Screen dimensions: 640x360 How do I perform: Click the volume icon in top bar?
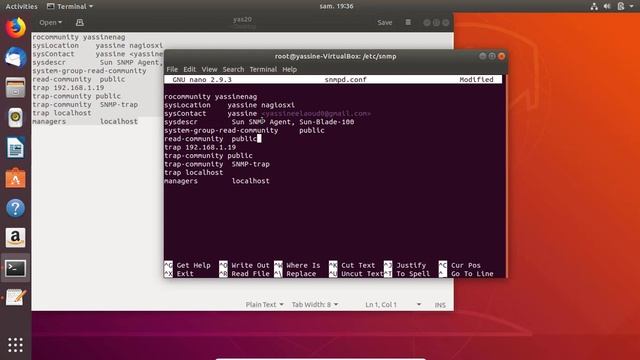607,6
